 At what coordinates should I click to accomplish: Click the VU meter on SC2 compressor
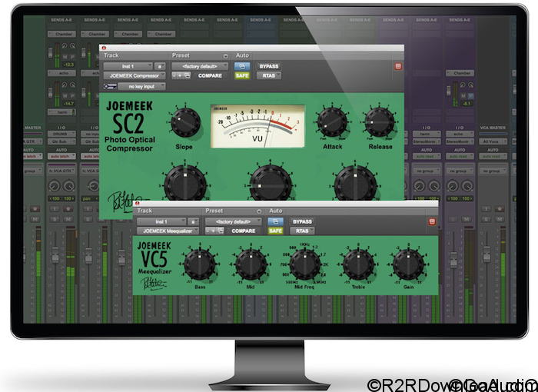257,126
